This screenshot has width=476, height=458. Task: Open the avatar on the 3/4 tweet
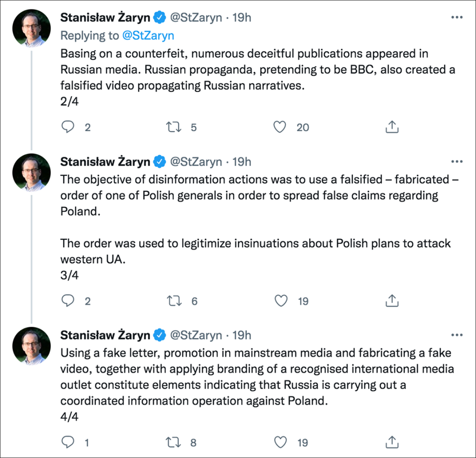tap(32, 173)
